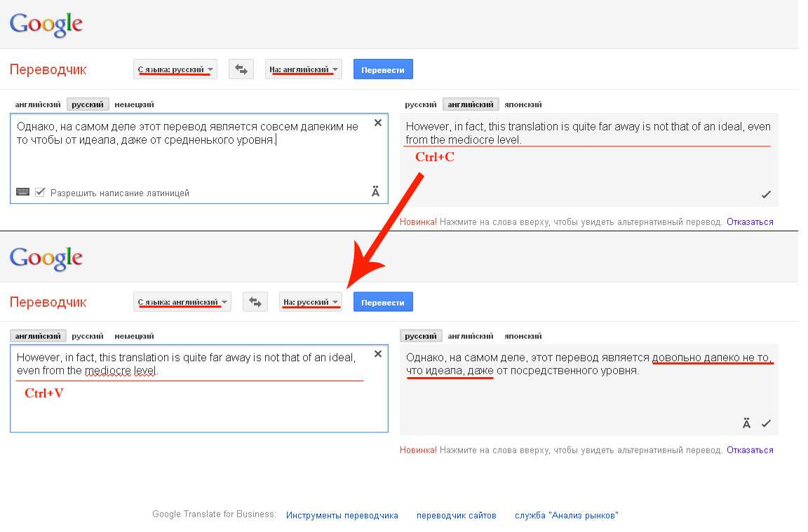Click the Ä icon in lower translation result
808x532 pixels.
click(x=746, y=423)
